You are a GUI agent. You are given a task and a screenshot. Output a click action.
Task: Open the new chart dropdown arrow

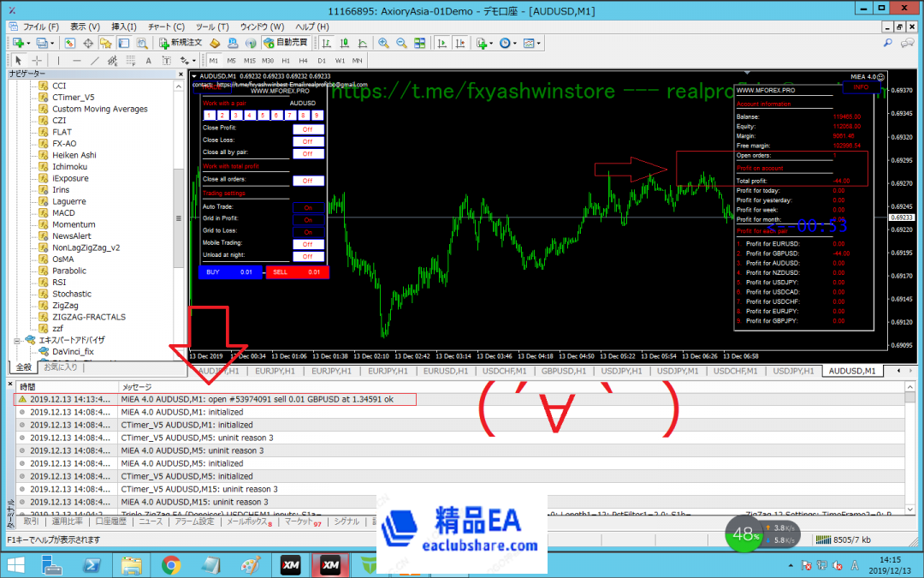pyautogui.click(x=29, y=43)
